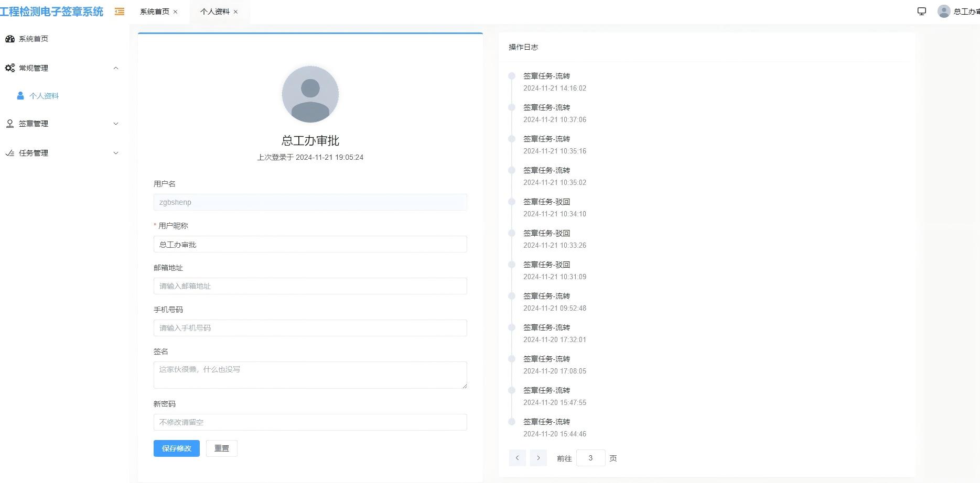The image size is (980, 483).
Task: Click the fullscreen monitor icon in the top bar
Action: coord(921,10)
